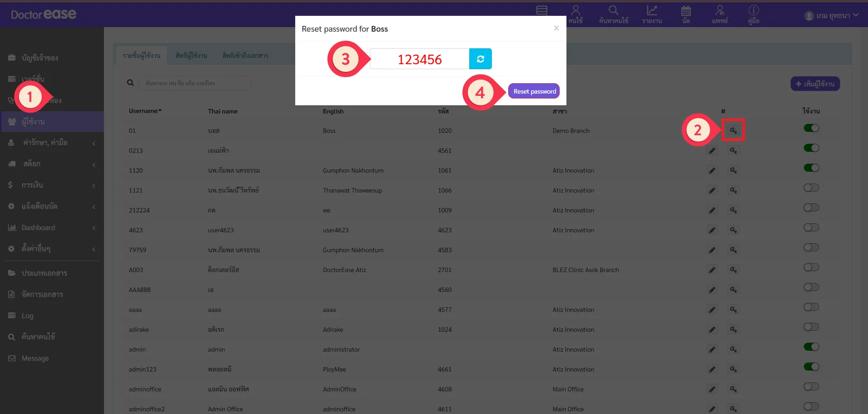This screenshot has width=868, height=414.
Task: Click the refresh password generator icon
Action: pyautogui.click(x=480, y=59)
